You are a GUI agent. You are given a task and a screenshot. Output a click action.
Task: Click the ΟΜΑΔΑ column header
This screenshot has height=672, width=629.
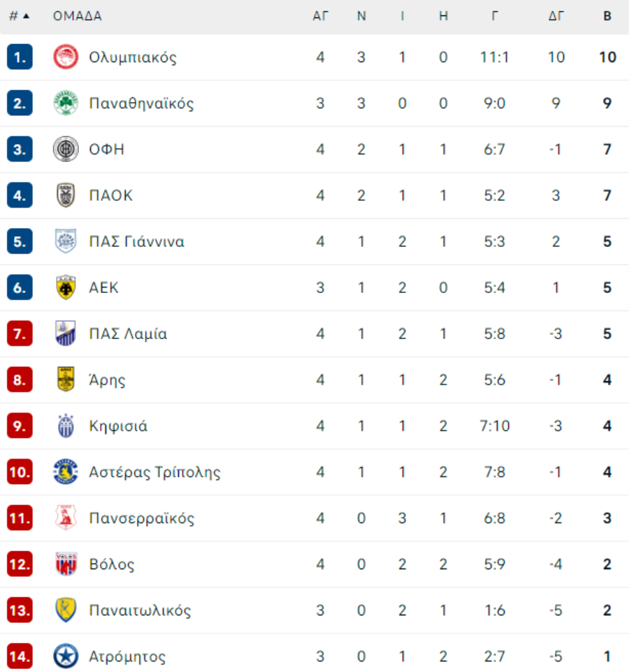78,16
